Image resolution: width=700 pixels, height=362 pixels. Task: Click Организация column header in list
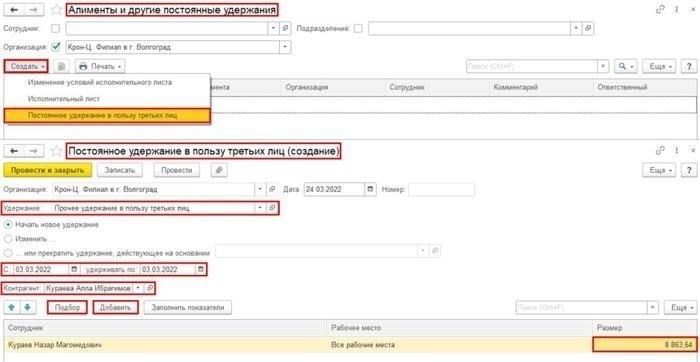pyautogui.click(x=333, y=87)
